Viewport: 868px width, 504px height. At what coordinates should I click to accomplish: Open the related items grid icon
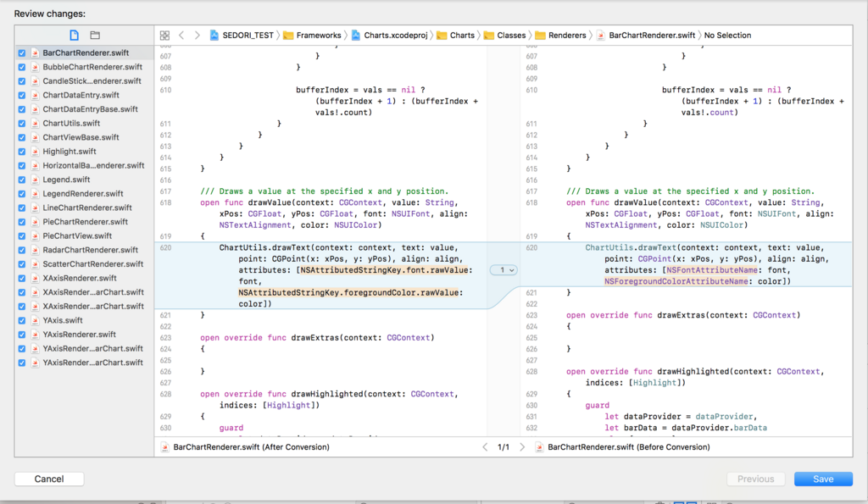164,36
